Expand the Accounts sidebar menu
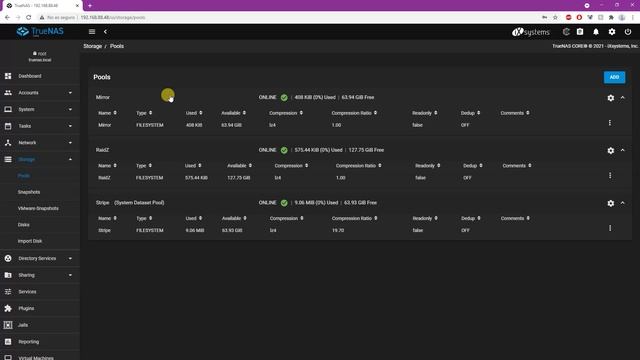Image resolution: width=640 pixels, height=360 pixels. [x=40, y=93]
